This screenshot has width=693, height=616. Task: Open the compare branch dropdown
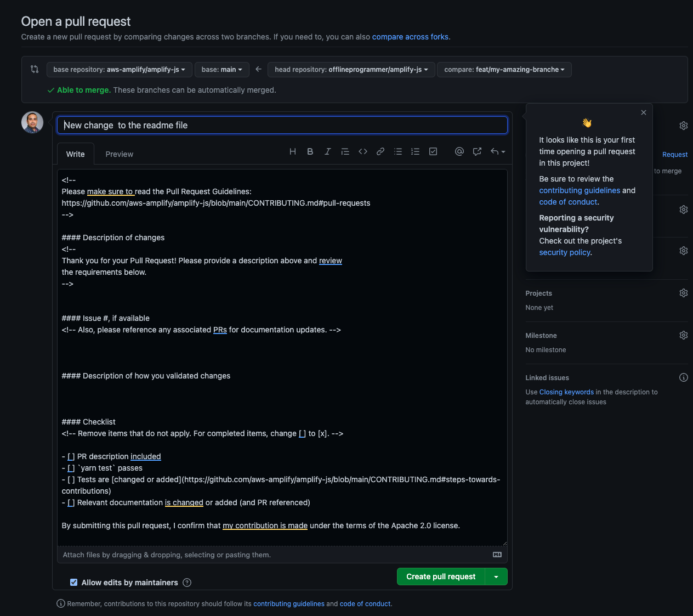[x=504, y=70]
